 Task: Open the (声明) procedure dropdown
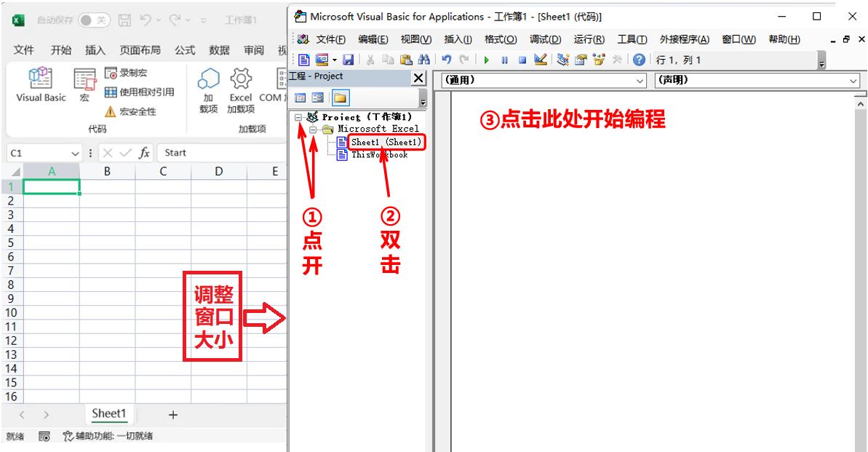[x=757, y=81]
